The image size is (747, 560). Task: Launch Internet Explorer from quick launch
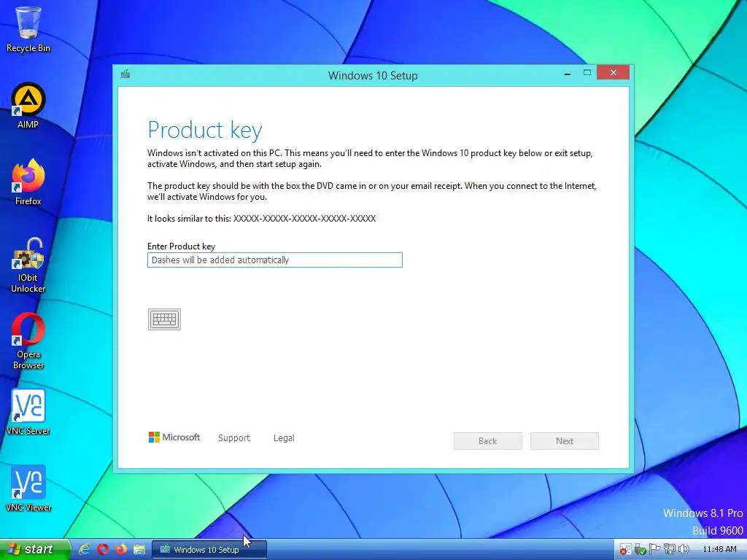[x=85, y=550]
